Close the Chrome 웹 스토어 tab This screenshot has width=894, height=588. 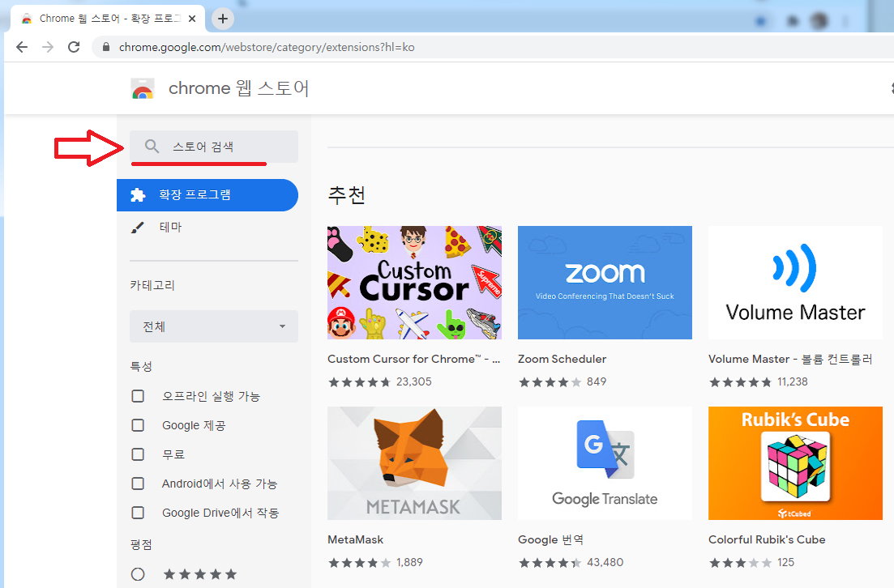(x=192, y=19)
